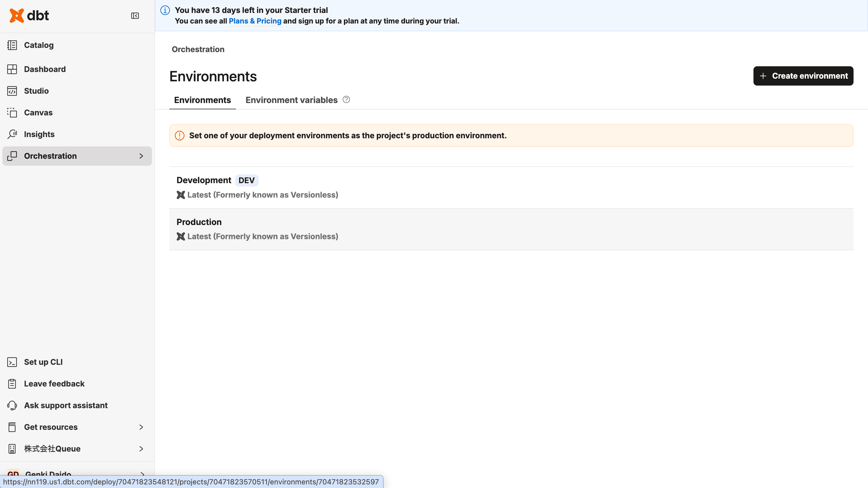The width and height of the screenshot is (868, 488).
Task: Click help icon beside Environment variables
Action: coord(346,100)
